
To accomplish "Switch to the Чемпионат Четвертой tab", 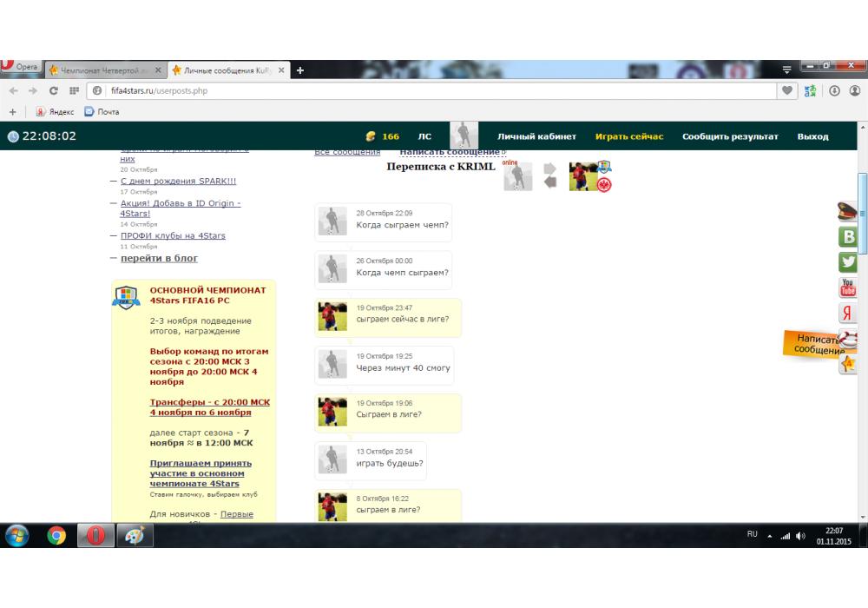I will 101,70.
